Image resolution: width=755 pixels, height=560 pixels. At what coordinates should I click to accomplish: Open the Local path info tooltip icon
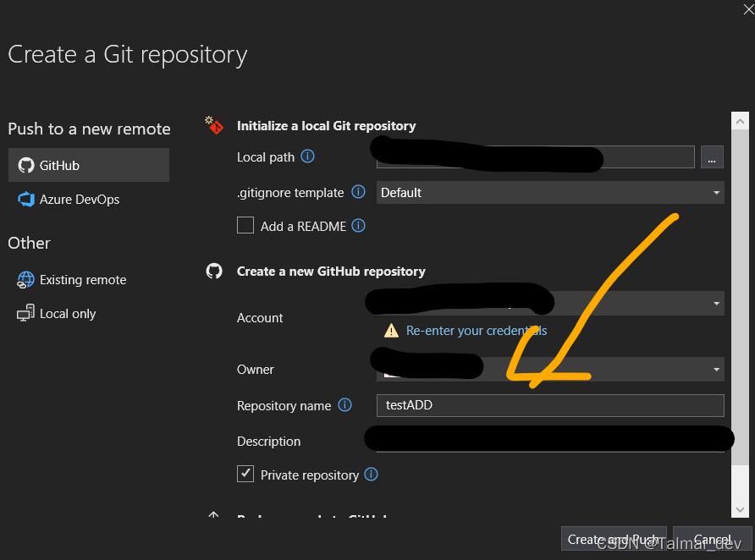coord(307,156)
